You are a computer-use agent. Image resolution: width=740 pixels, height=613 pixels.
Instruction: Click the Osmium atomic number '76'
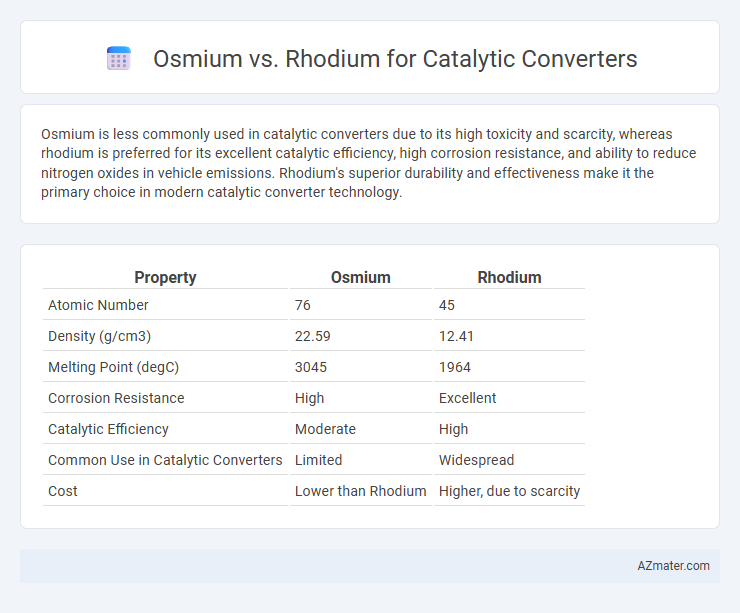coord(303,305)
